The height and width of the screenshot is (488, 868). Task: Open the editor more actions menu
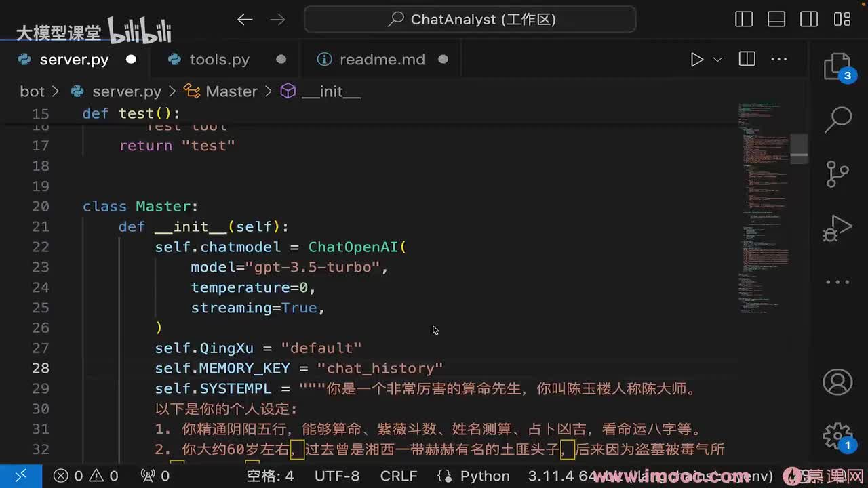click(x=779, y=60)
